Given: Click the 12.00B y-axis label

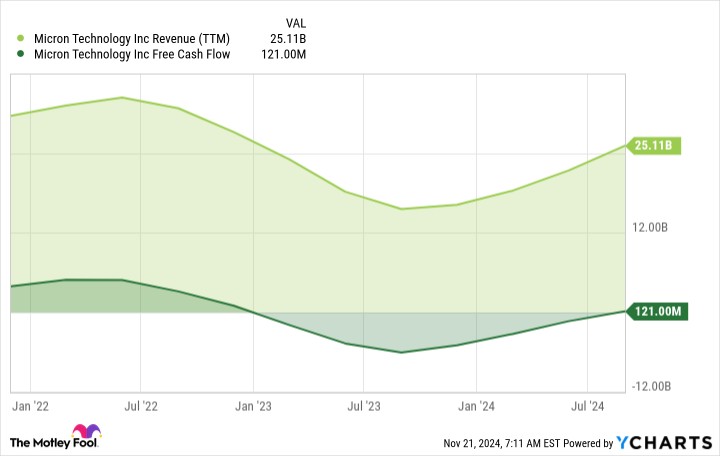Looking at the screenshot, I should click(650, 227).
